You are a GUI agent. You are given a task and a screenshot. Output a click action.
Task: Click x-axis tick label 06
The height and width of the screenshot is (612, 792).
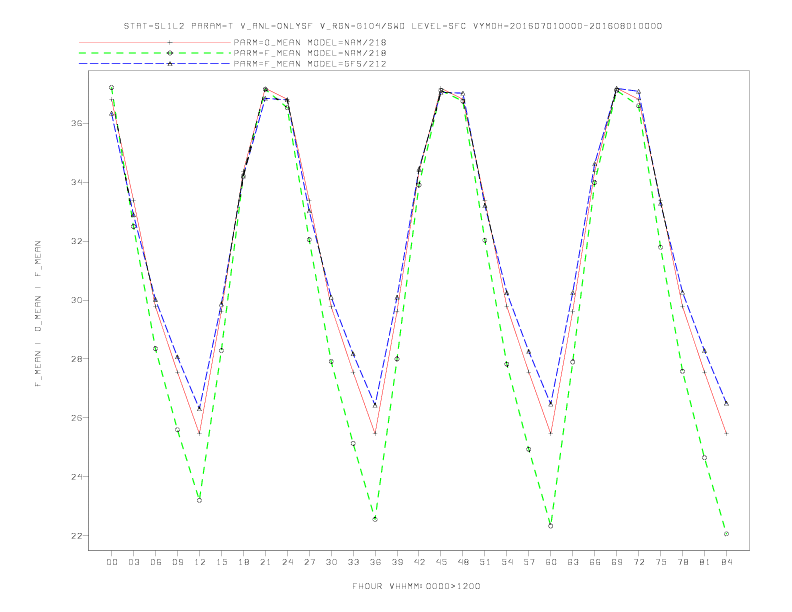156,562
